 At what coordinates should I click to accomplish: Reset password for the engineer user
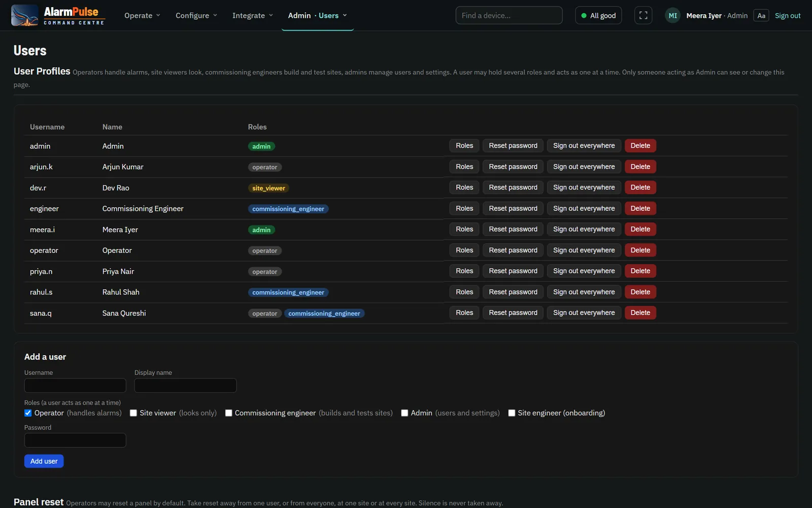click(x=513, y=208)
